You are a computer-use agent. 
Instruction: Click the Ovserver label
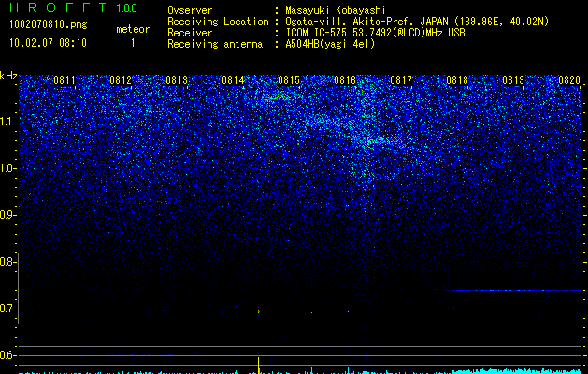tap(190, 11)
